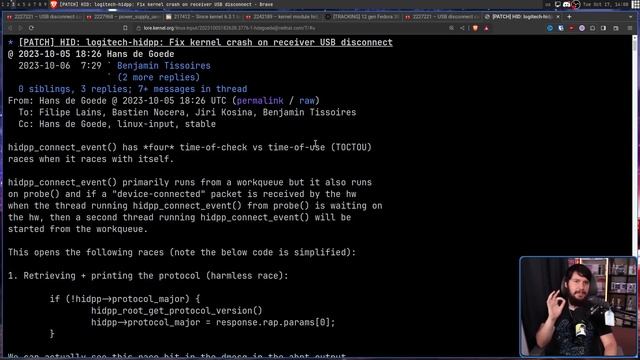This screenshot has width=640, height=360.
Task: Open the (2 more replies) link
Action: point(158,77)
